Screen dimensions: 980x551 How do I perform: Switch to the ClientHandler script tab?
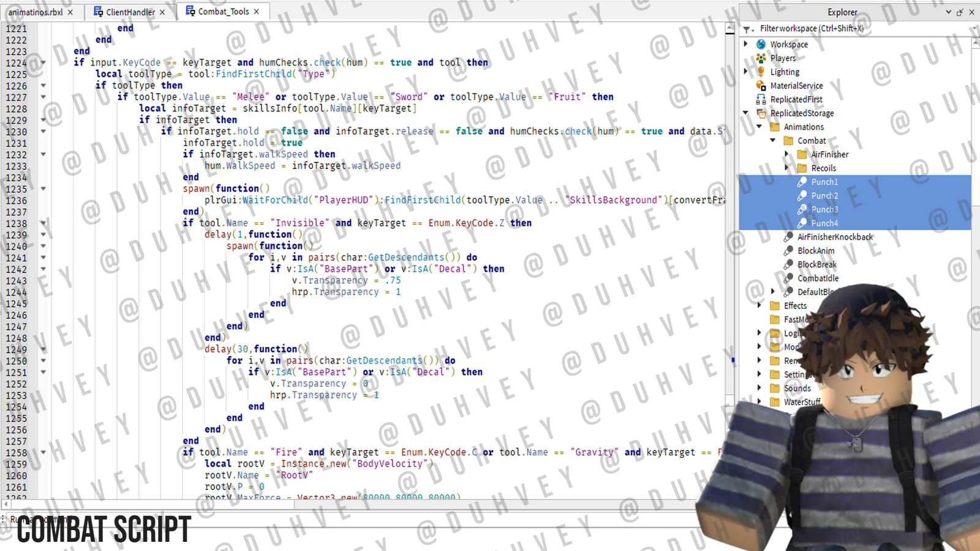tap(130, 12)
